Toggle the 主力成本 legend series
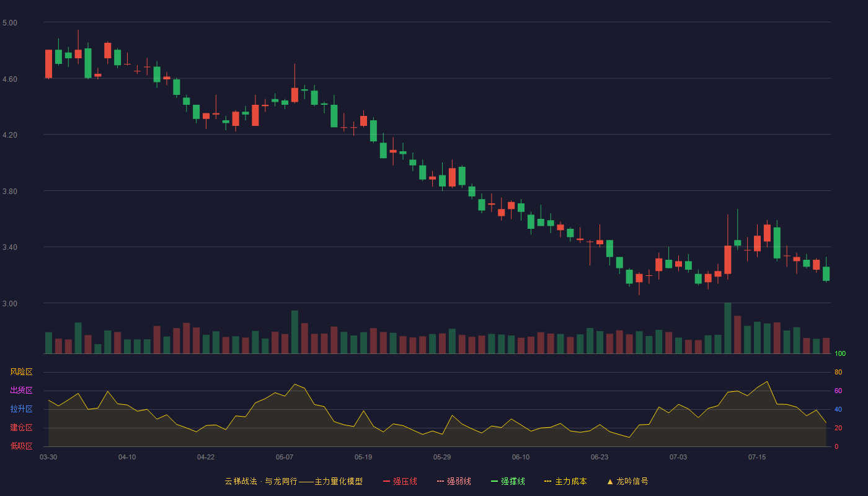868x496 pixels. [565, 481]
